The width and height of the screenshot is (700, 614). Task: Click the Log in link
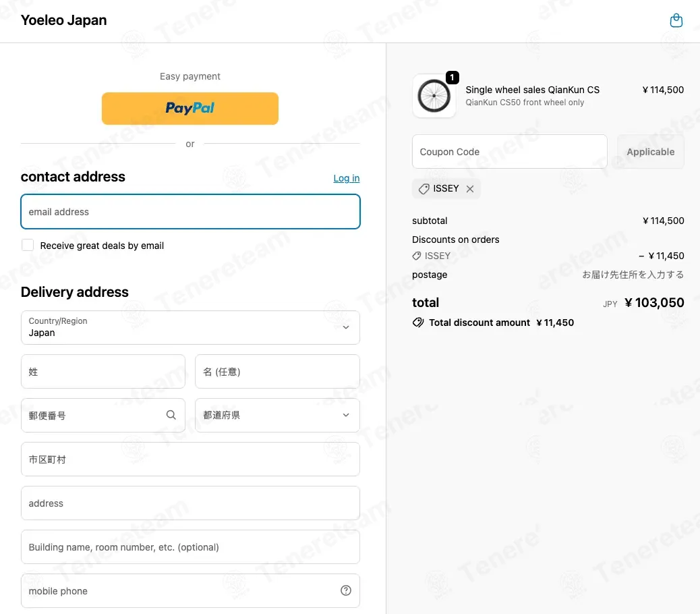[x=347, y=178]
